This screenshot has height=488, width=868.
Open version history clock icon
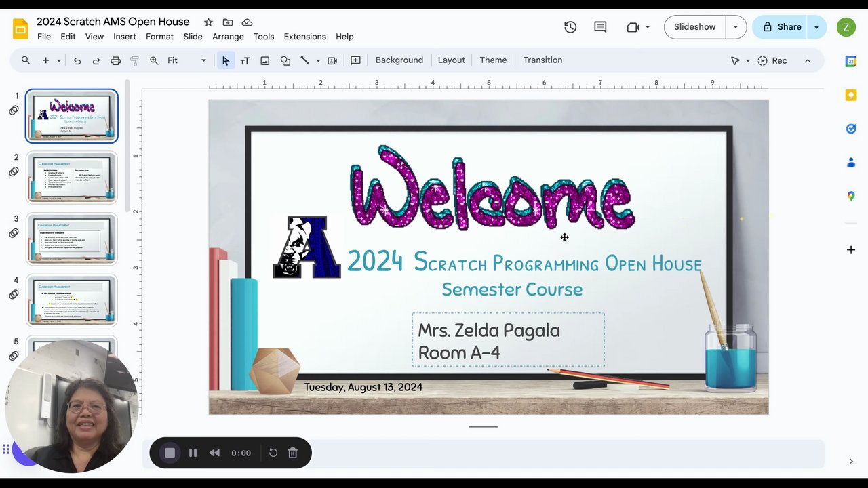(x=570, y=27)
